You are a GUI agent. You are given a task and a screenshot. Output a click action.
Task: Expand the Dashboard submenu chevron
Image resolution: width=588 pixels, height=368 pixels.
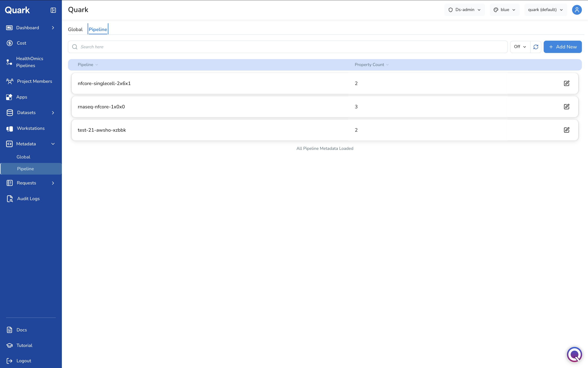pyautogui.click(x=53, y=28)
